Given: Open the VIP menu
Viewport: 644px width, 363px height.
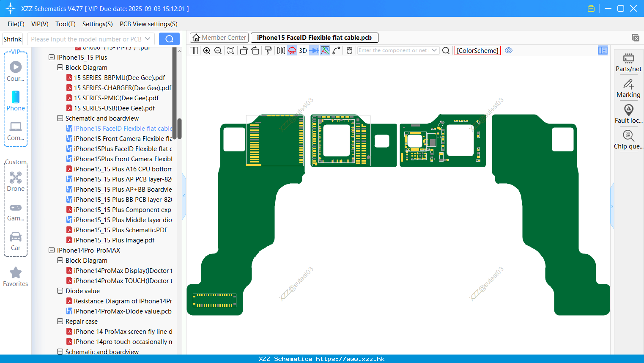Looking at the screenshot, I should 40,24.
